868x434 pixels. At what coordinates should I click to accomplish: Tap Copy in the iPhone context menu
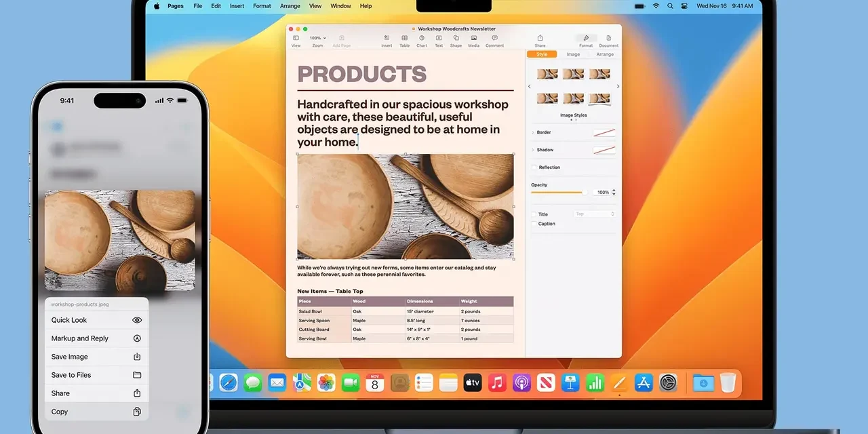[96, 412]
